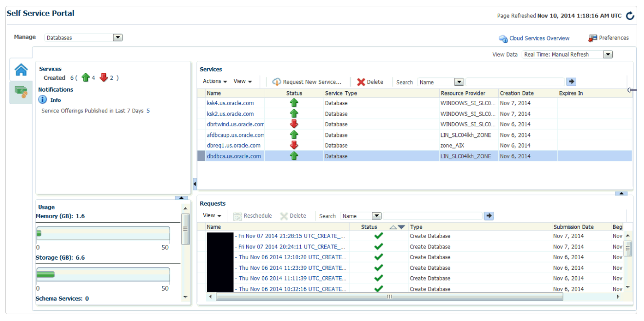Click the horizontal scrollbar under Requests table
The image size is (644, 321).
[x=388, y=295]
